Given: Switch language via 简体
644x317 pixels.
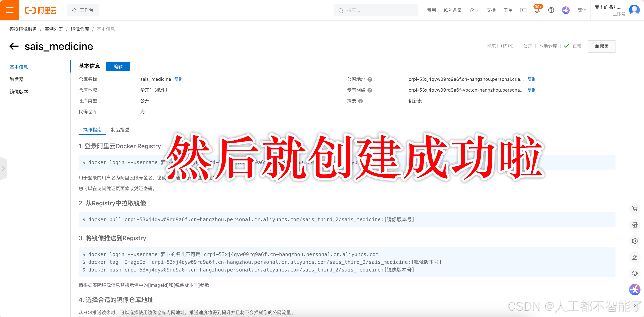Looking at the screenshot, I should (x=582, y=10).
